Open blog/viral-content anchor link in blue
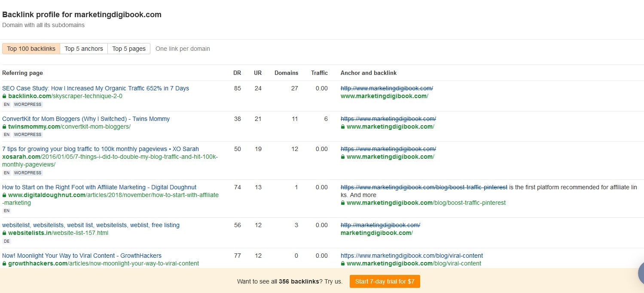This screenshot has width=644, height=293. click(412, 256)
